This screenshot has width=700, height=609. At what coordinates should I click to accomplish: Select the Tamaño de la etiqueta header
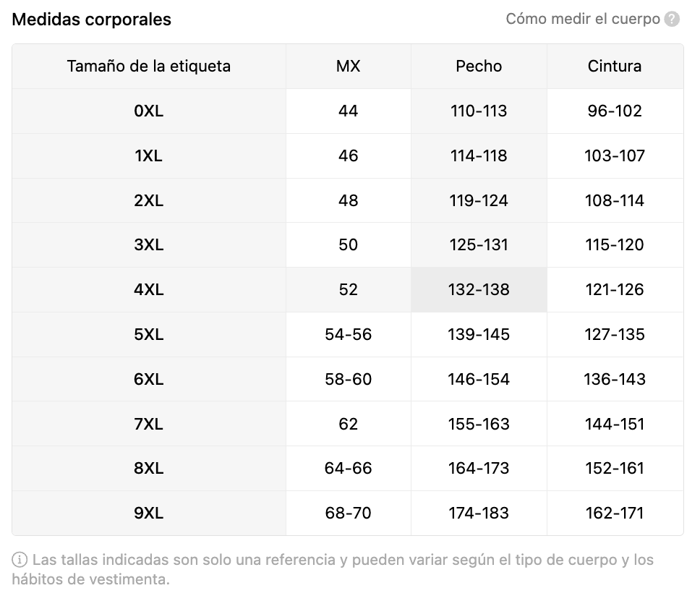tap(149, 67)
